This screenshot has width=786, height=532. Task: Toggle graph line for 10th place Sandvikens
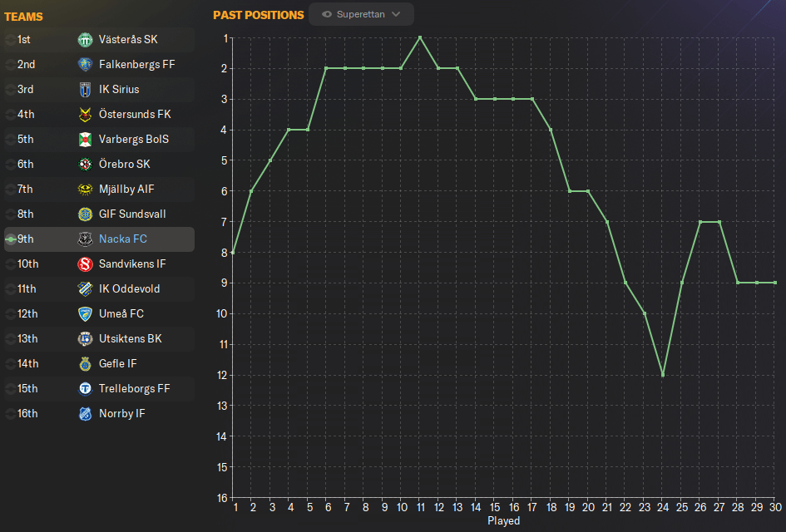tap(10, 264)
